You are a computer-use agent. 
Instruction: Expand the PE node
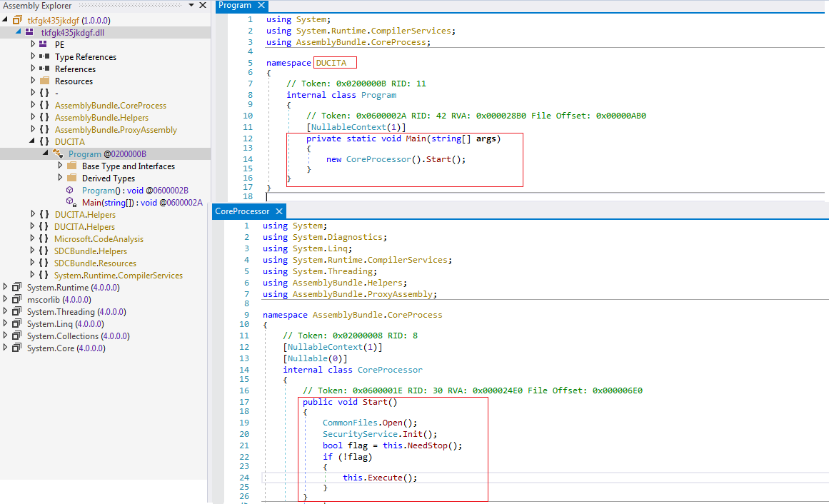point(33,44)
